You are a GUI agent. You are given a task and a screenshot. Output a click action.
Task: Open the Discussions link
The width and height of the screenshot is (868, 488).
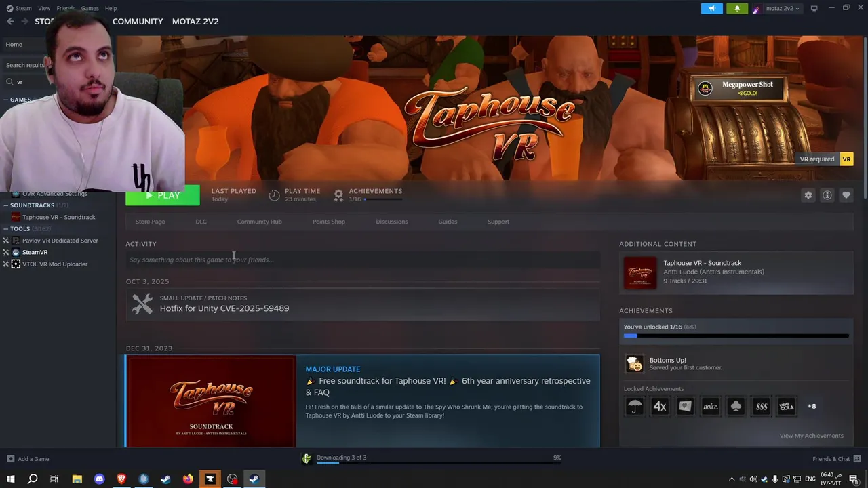[392, 222]
